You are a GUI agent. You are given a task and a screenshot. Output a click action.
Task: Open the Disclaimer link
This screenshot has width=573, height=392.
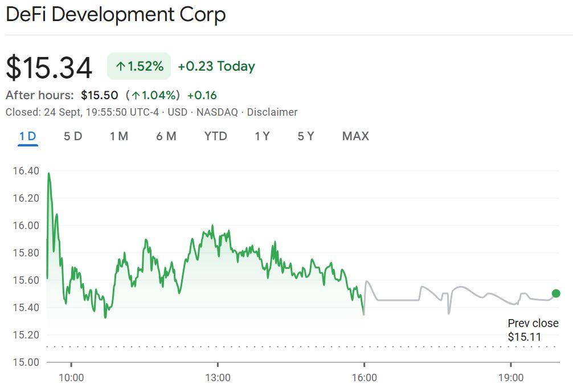(272, 112)
